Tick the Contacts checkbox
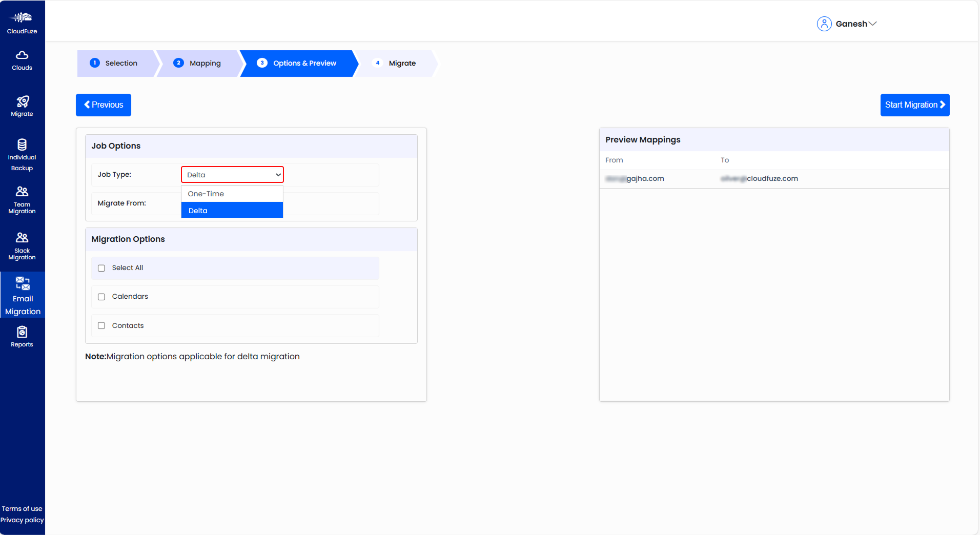This screenshot has width=980, height=535. [101, 326]
